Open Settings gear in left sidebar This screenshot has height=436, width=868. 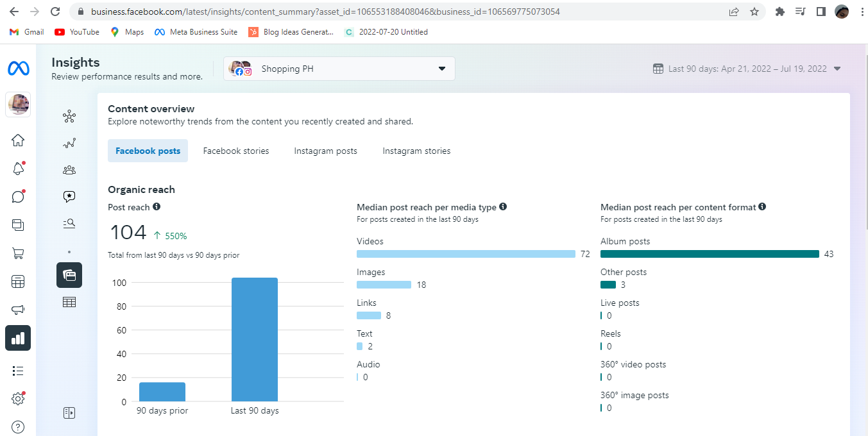tap(18, 399)
